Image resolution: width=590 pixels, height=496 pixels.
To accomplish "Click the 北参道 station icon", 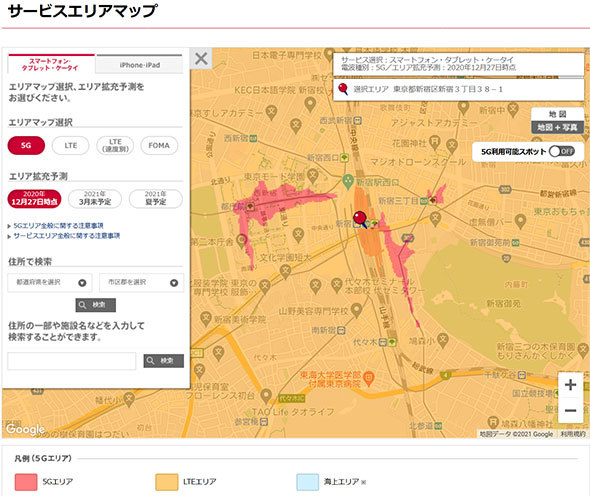I will 438,426.
